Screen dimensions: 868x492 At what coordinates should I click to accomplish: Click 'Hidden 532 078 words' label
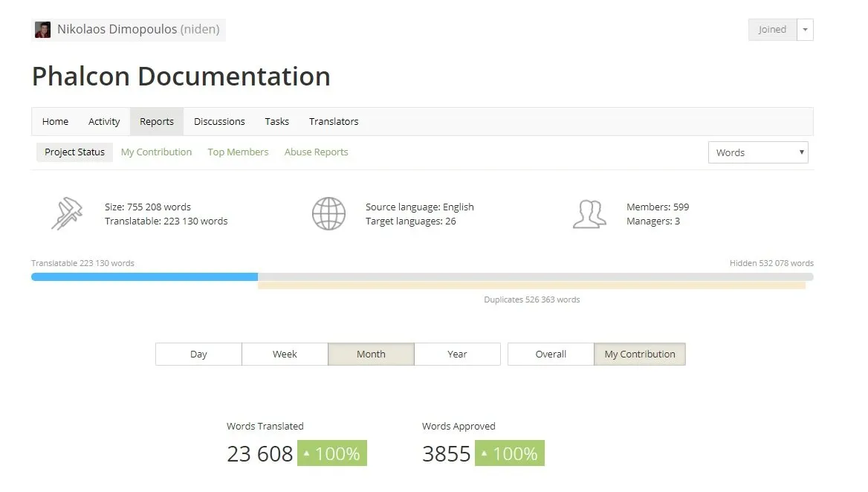[x=771, y=263]
